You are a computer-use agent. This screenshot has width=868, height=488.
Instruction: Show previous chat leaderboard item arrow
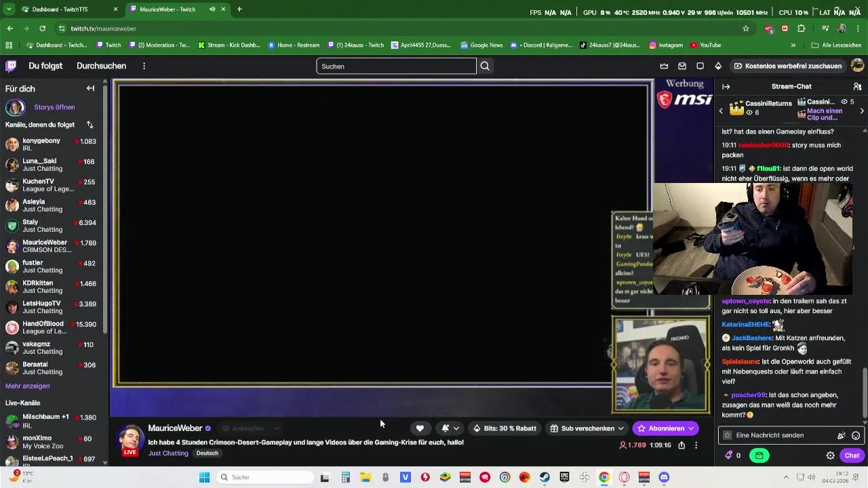(x=721, y=110)
